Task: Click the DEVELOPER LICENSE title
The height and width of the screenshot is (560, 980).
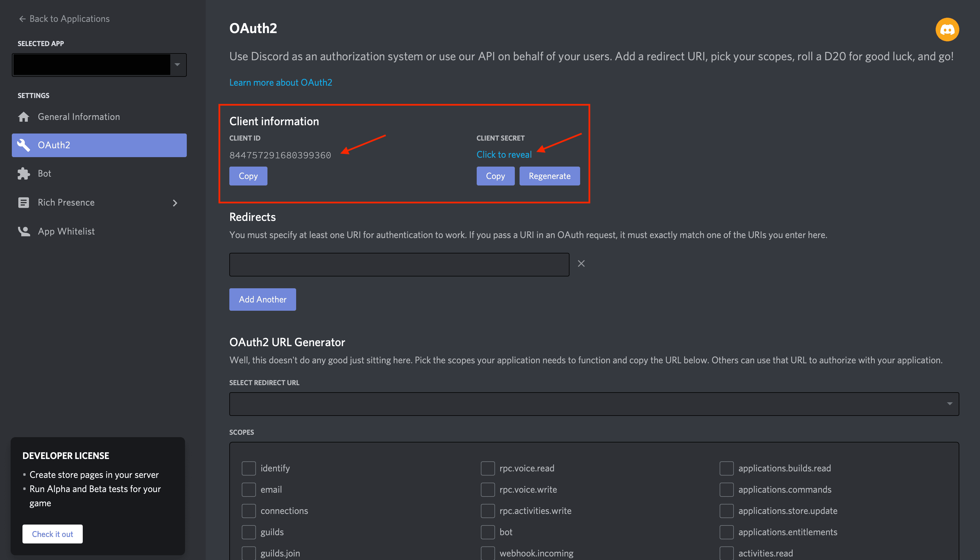Action: 66,456
